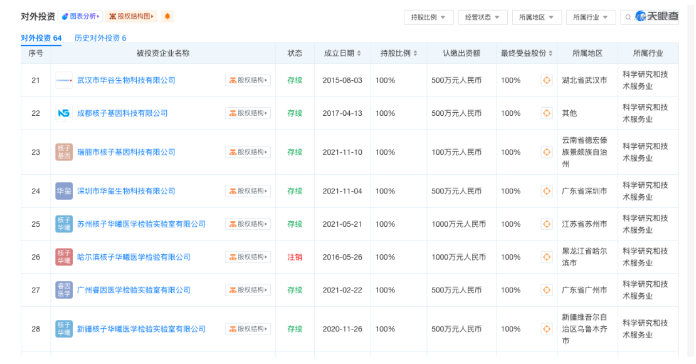Switch to 历史对外投资 6 tab

tap(100, 38)
